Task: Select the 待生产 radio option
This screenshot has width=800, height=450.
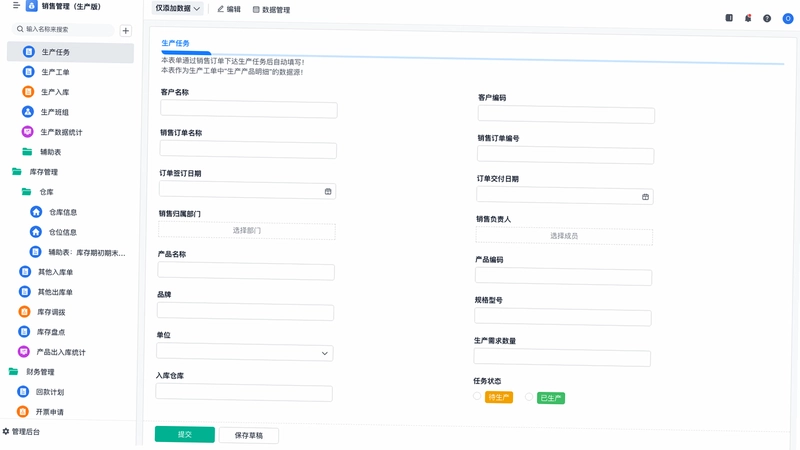Action: 477,396
